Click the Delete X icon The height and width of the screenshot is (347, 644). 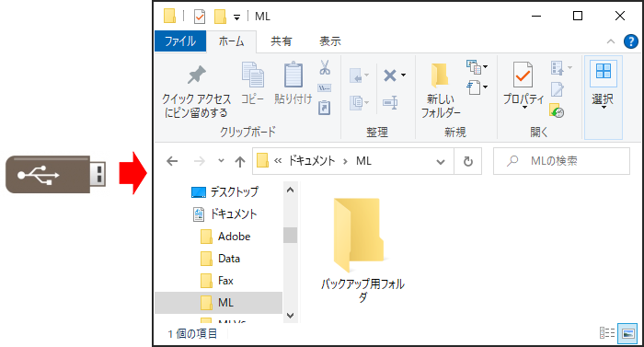point(390,75)
